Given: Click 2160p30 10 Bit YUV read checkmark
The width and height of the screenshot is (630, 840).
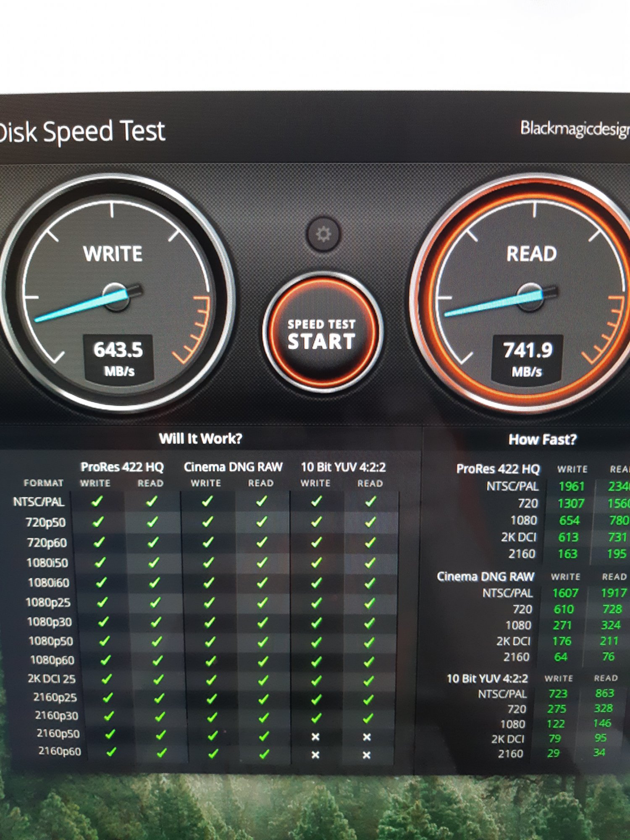Looking at the screenshot, I should pos(368,717).
